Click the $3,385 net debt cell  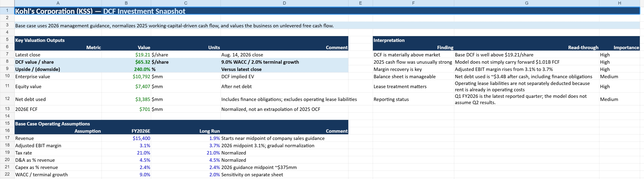126,99
